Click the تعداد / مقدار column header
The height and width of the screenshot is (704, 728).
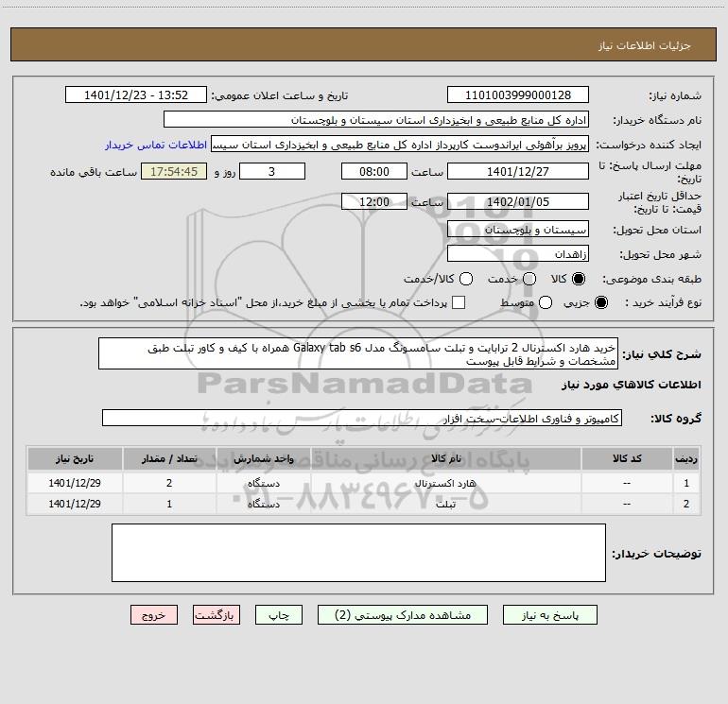169,458
